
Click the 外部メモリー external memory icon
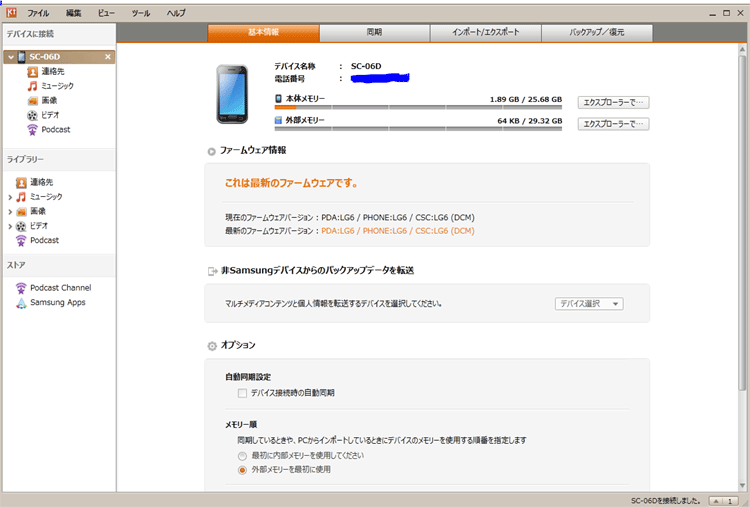tap(278, 120)
